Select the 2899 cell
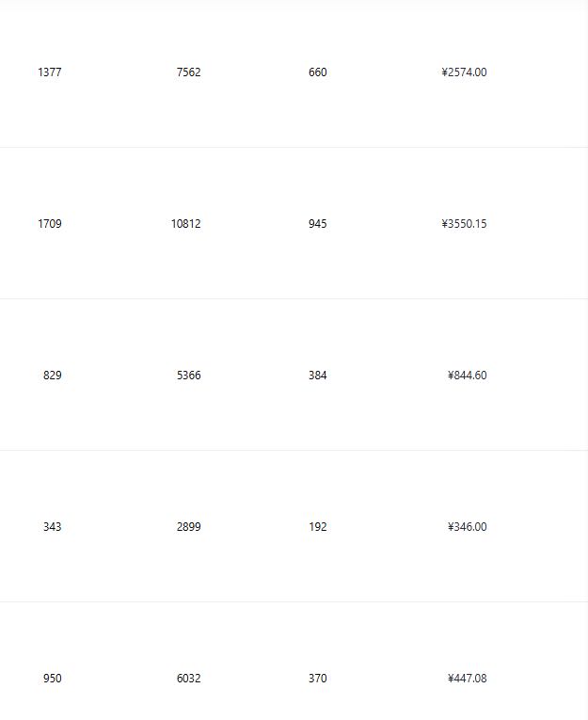Screen dimensions: 588x720 click(x=189, y=527)
